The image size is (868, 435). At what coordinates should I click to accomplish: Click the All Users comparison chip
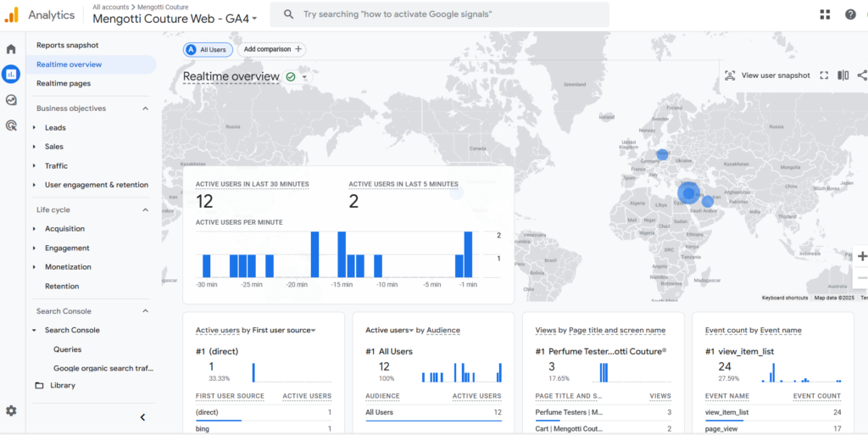coord(209,50)
